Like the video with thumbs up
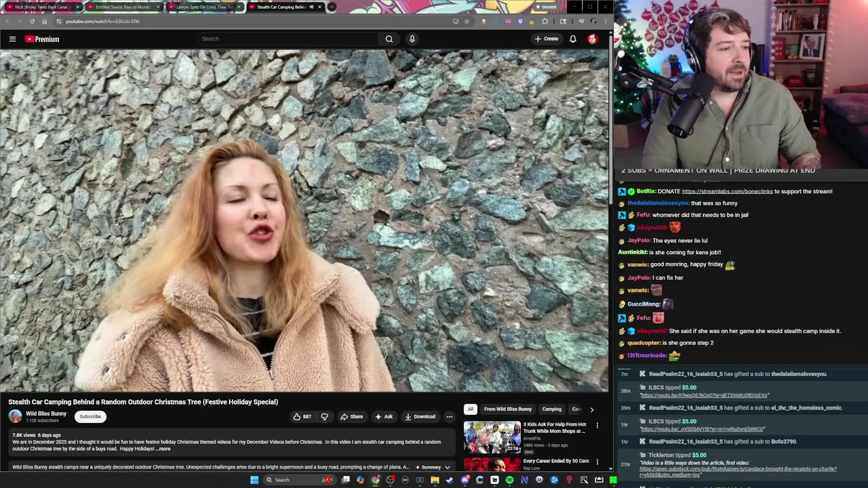Viewport: 868px width, 488px height. point(302,417)
